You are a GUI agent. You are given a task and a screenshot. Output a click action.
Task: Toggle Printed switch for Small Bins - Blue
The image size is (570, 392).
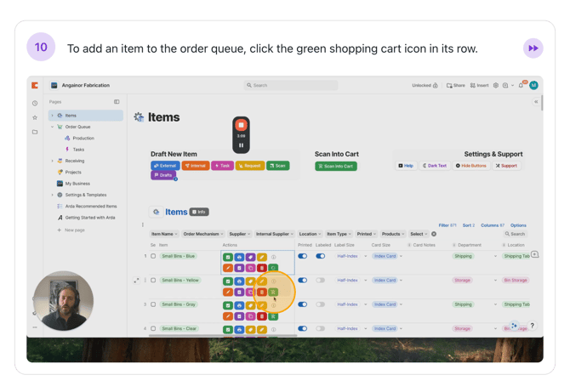pos(303,256)
